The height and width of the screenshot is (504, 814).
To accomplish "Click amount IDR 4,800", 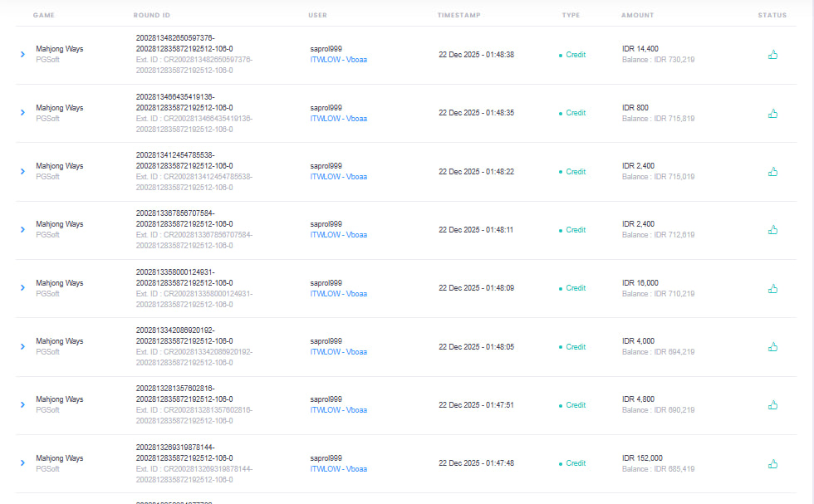I will tap(638, 399).
